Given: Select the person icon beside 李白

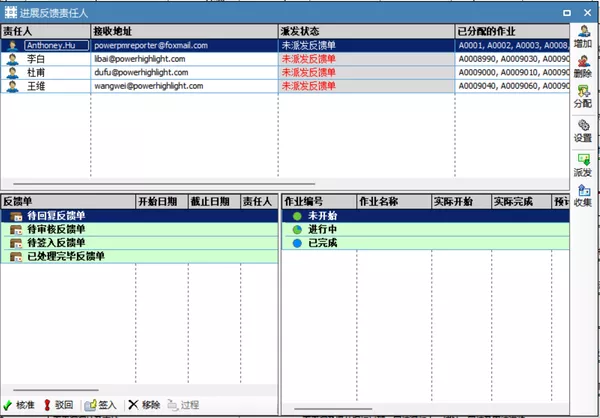Looking at the screenshot, I should [12, 59].
